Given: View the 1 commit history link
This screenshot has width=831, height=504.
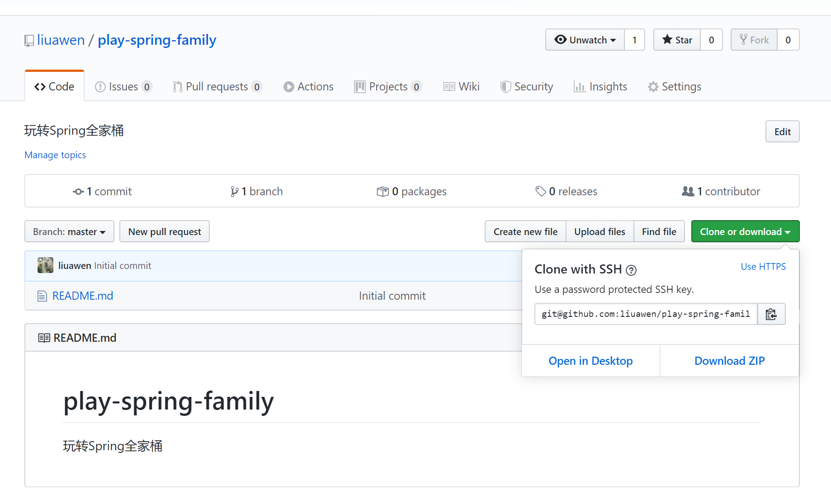Looking at the screenshot, I should [102, 191].
